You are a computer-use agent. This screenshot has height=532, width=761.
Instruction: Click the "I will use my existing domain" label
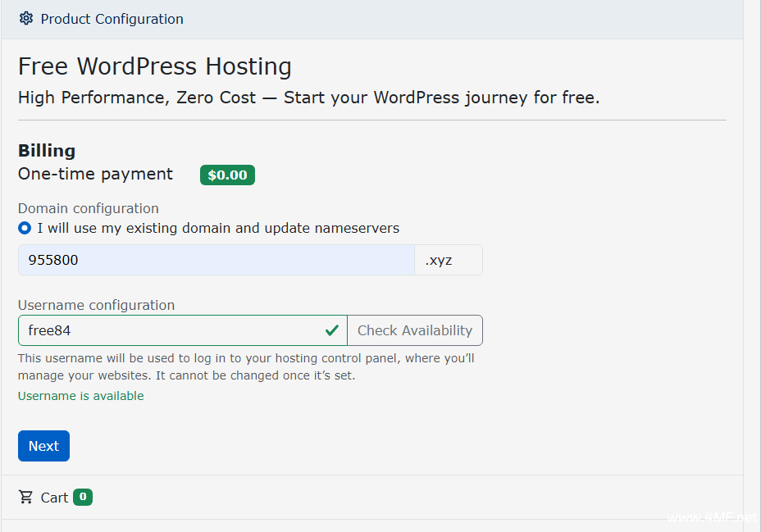coord(218,228)
